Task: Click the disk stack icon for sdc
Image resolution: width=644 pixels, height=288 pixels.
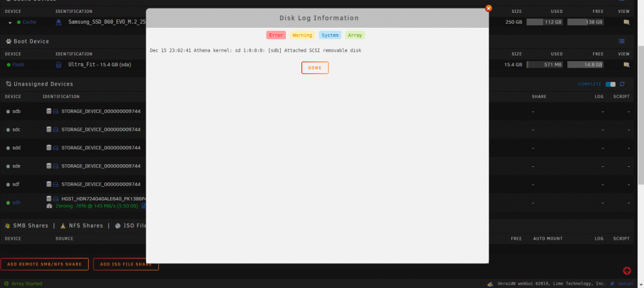Action: 49,130
